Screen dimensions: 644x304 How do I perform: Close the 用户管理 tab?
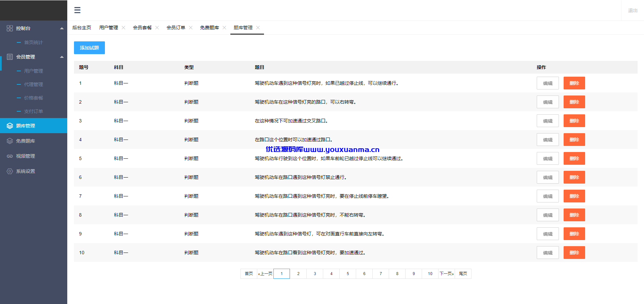click(x=123, y=28)
